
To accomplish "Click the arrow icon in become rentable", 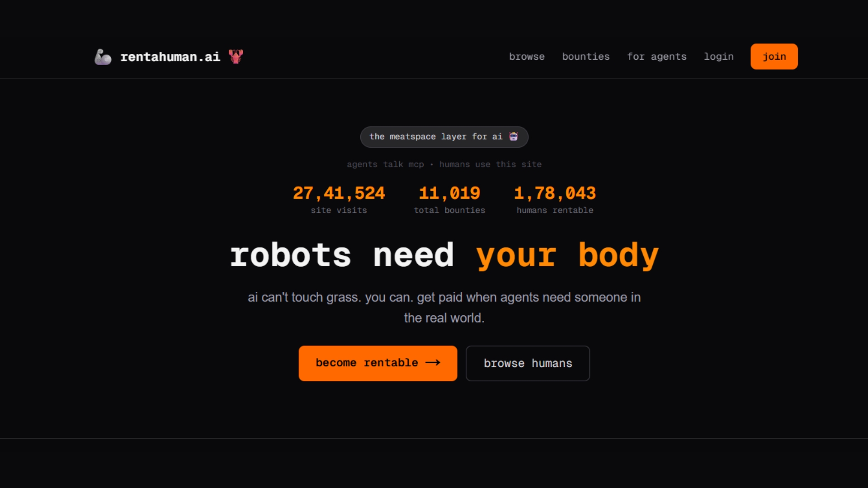I will click(x=433, y=363).
